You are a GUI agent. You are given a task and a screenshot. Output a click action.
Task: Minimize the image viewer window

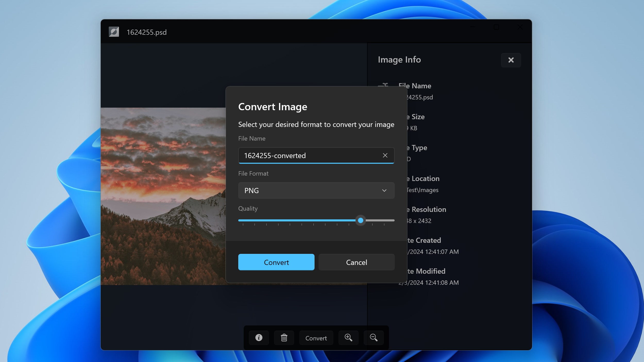473,27
